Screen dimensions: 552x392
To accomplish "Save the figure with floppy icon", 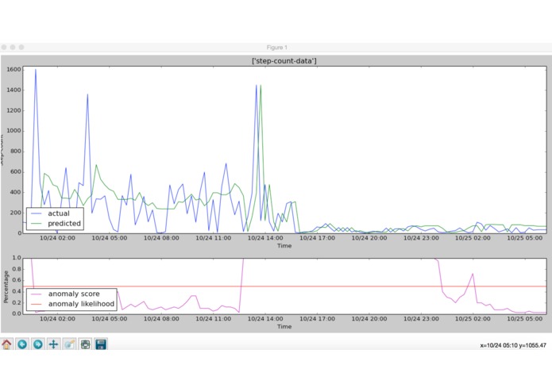I will [101, 344].
